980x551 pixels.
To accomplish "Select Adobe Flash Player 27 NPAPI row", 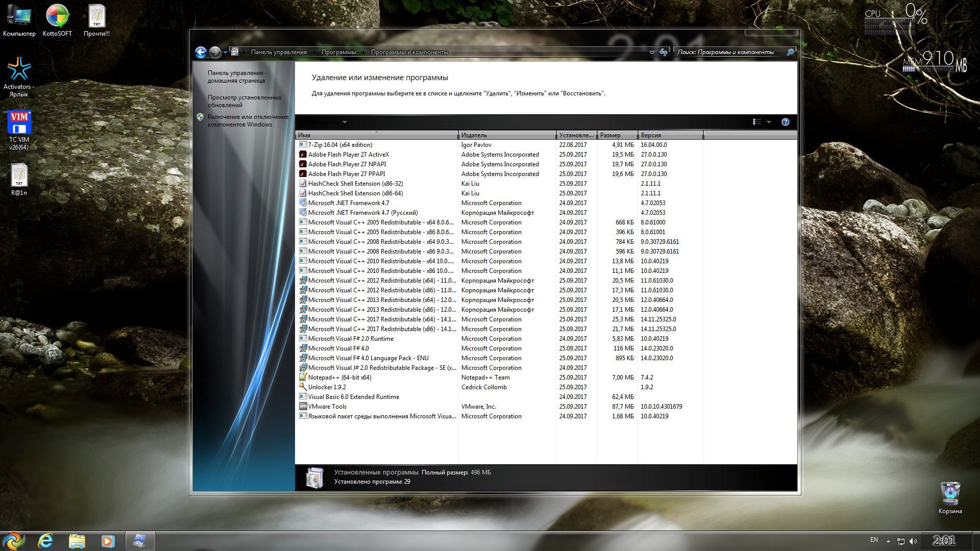I will 501,164.
